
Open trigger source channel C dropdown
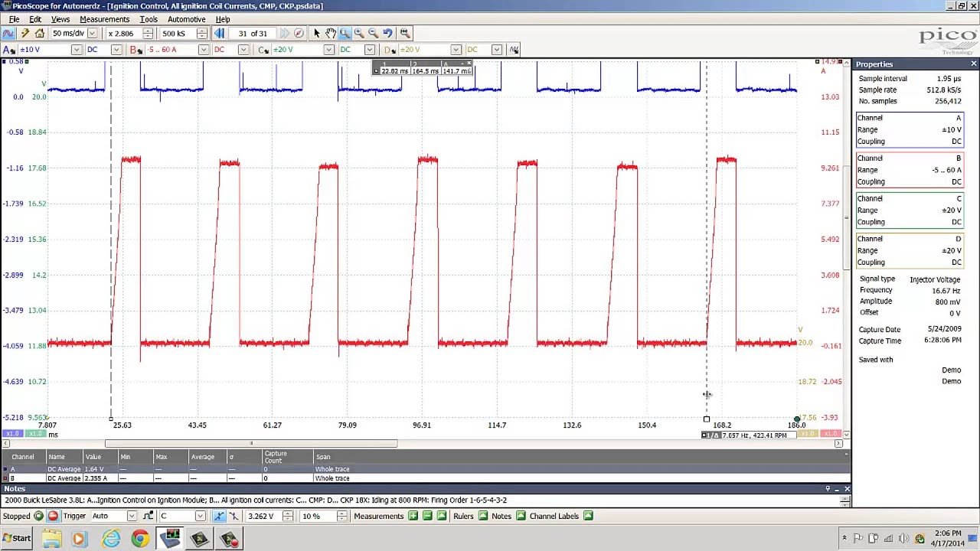tap(201, 517)
